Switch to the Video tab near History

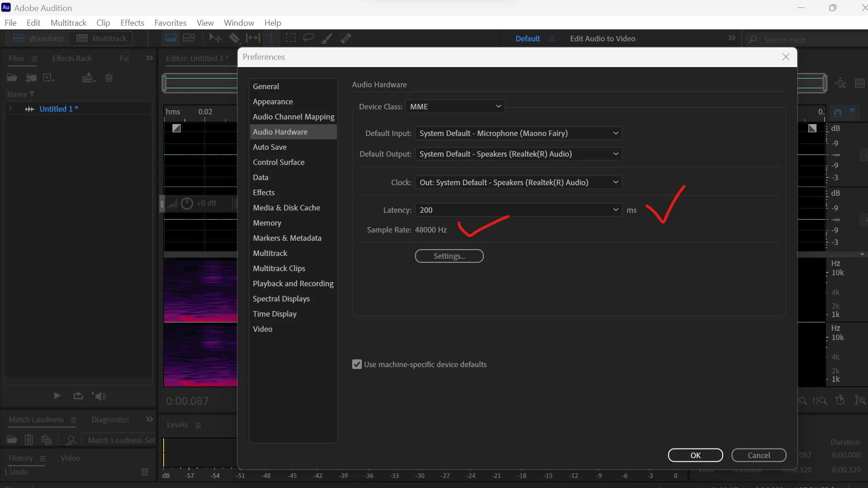point(70,458)
